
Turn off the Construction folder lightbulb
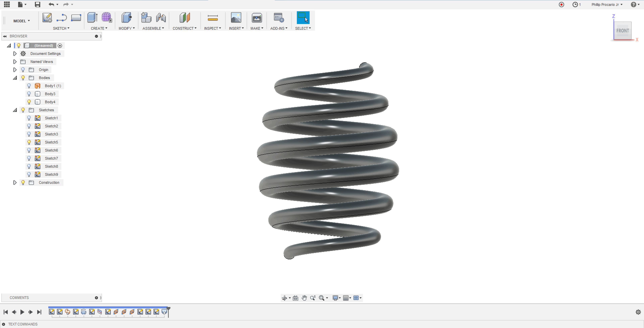23,182
